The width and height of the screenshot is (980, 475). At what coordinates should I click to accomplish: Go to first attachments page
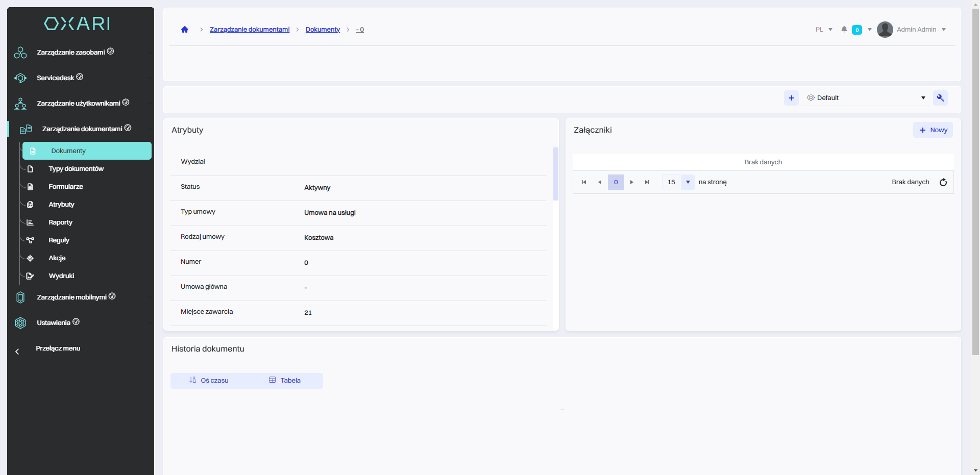pyautogui.click(x=584, y=182)
